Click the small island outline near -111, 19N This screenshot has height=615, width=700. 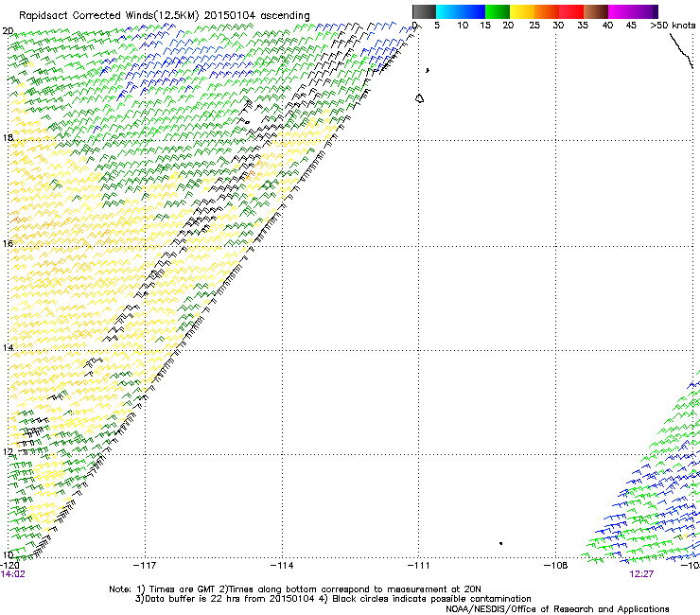click(419, 98)
